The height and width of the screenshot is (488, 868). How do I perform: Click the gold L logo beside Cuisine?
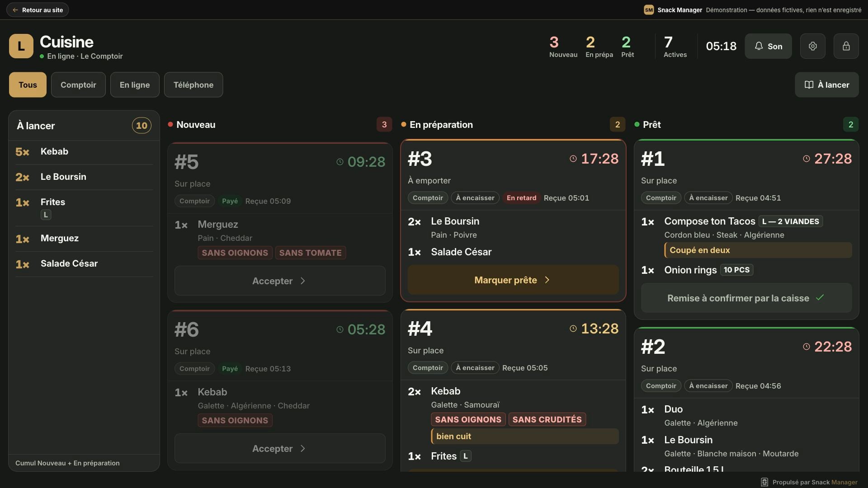click(x=21, y=46)
